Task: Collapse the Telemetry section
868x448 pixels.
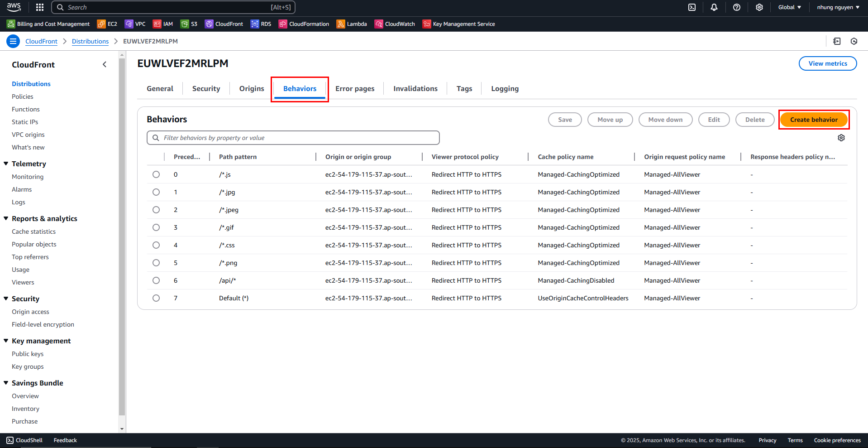Action: coord(6,164)
